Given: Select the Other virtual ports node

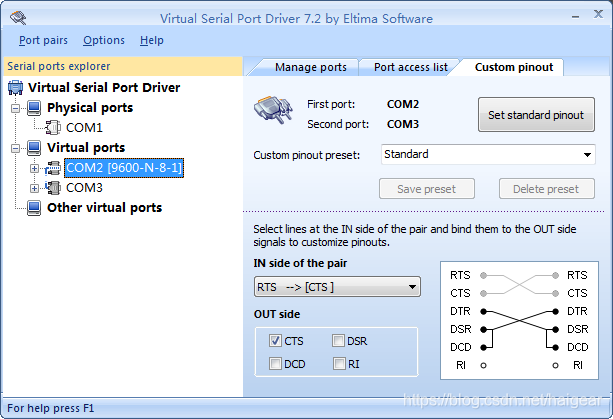Looking at the screenshot, I should [x=104, y=208].
